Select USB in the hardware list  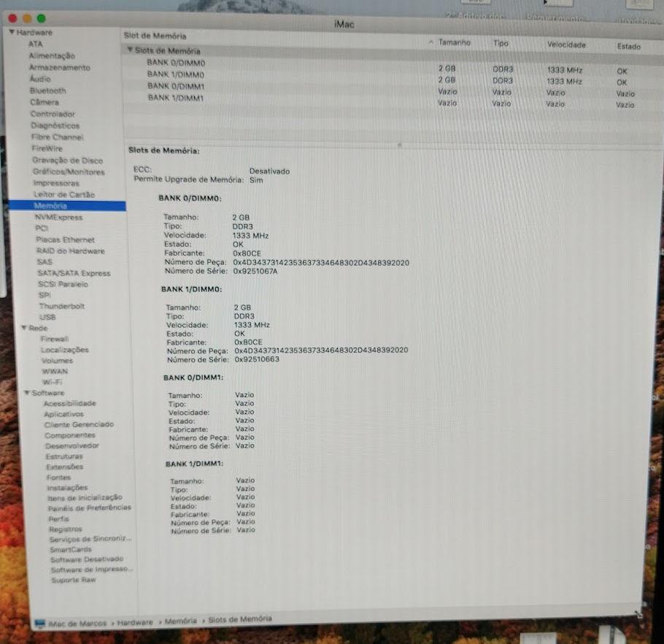47,318
